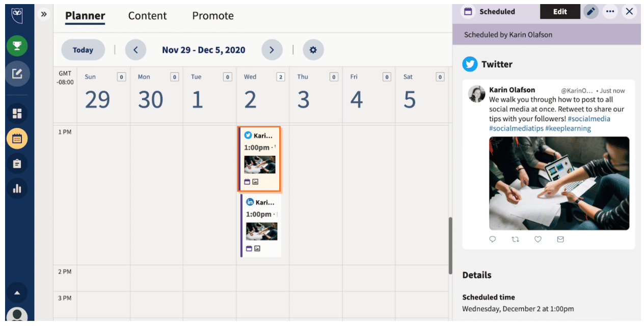Click the calendar settings gear icon
The width and height of the screenshot is (644, 326).
(313, 50)
